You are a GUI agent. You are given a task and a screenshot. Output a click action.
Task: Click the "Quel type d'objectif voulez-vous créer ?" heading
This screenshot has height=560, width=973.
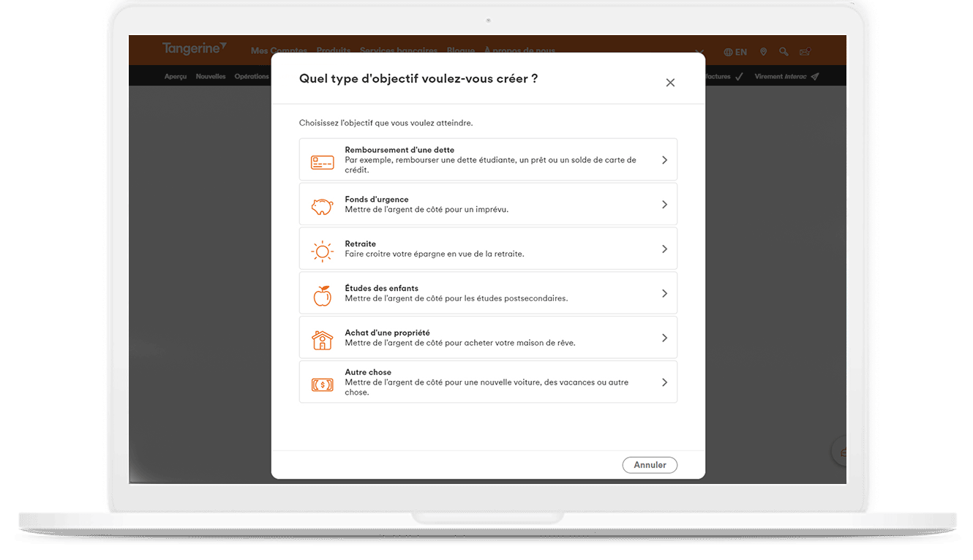pos(418,78)
